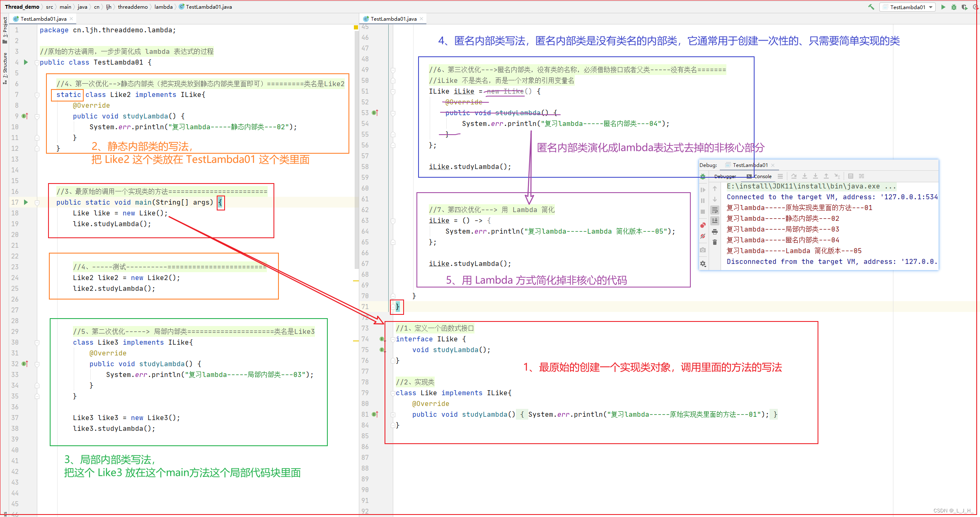980x517 pixels.
Task: Collapse class Like3 using the fold marker
Action: [x=37, y=343]
